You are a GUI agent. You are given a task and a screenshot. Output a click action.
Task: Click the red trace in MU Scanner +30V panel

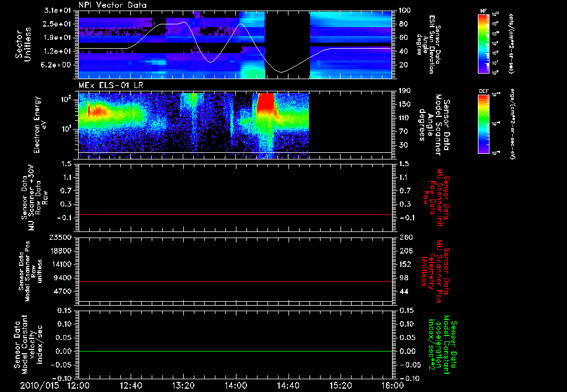coord(235,214)
